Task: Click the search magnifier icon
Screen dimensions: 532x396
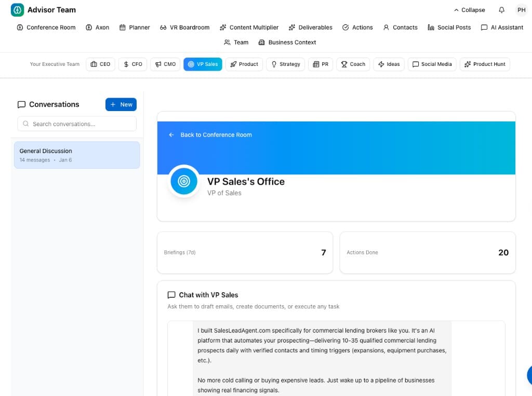Action: (x=26, y=124)
